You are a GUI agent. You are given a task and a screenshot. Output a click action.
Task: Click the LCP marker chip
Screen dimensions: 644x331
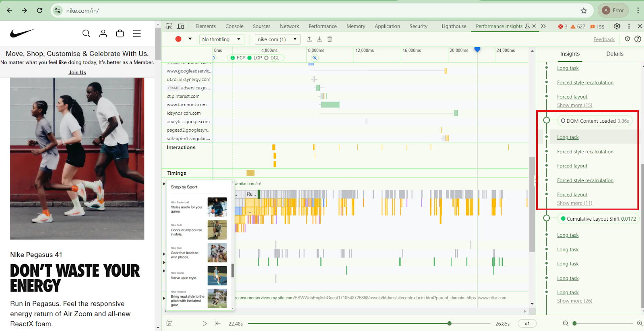point(255,58)
